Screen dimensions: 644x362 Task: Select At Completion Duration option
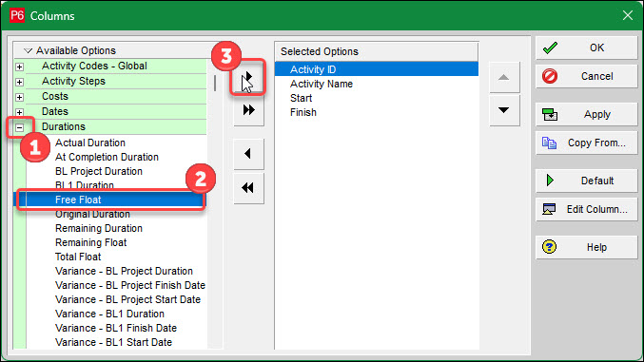(x=107, y=157)
